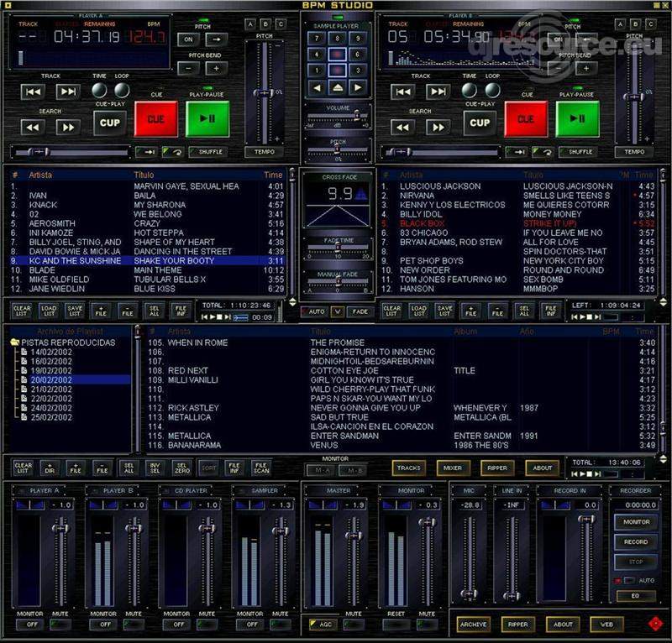Screen dimensions: 672x643
Task: Mute the Sampler mixer channel
Action: 281,625
